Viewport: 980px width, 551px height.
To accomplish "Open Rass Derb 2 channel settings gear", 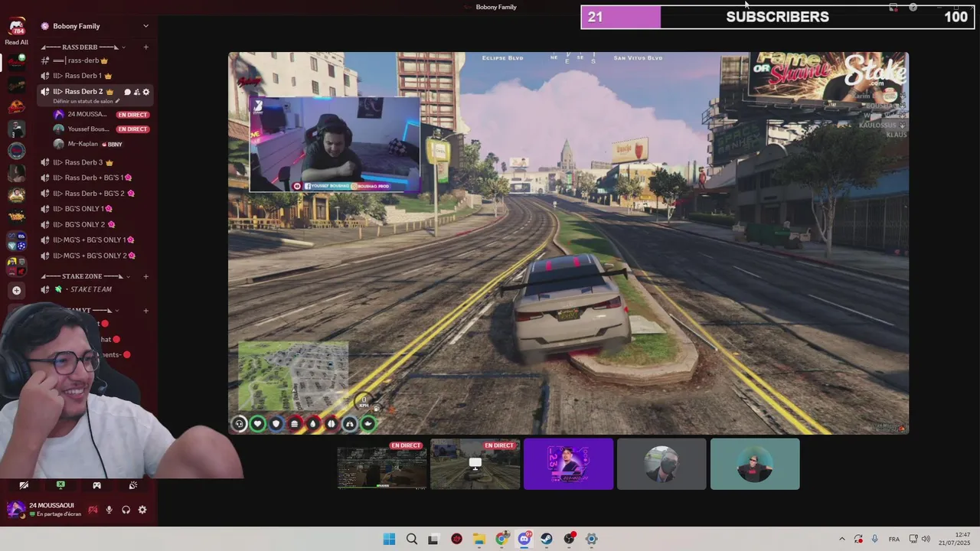I will 146,92.
